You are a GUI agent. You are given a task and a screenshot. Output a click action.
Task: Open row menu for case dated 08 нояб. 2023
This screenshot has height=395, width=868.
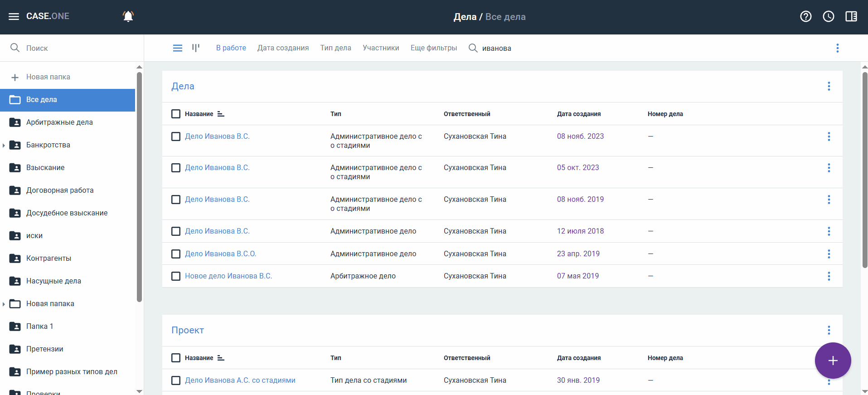pos(829,137)
